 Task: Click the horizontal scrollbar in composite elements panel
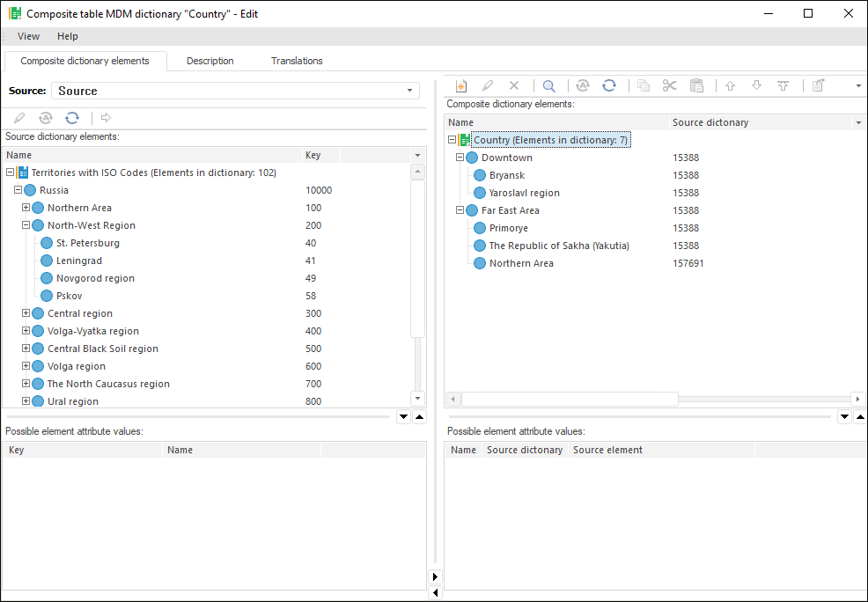point(569,399)
